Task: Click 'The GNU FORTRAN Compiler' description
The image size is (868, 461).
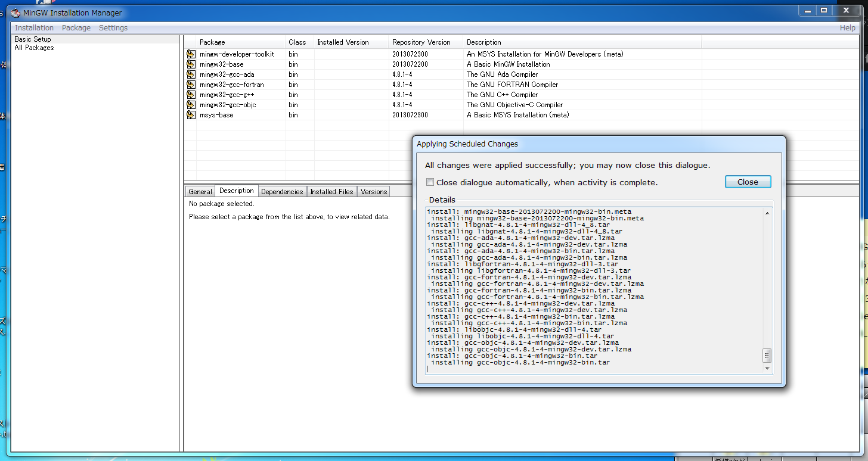Action: tap(512, 85)
